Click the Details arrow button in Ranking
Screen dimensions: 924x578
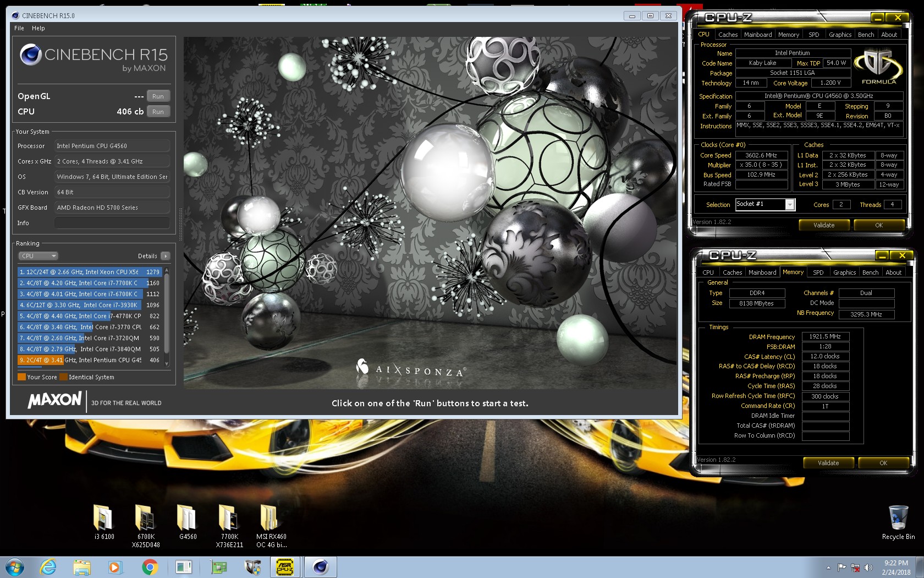pyautogui.click(x=165, y=256)
